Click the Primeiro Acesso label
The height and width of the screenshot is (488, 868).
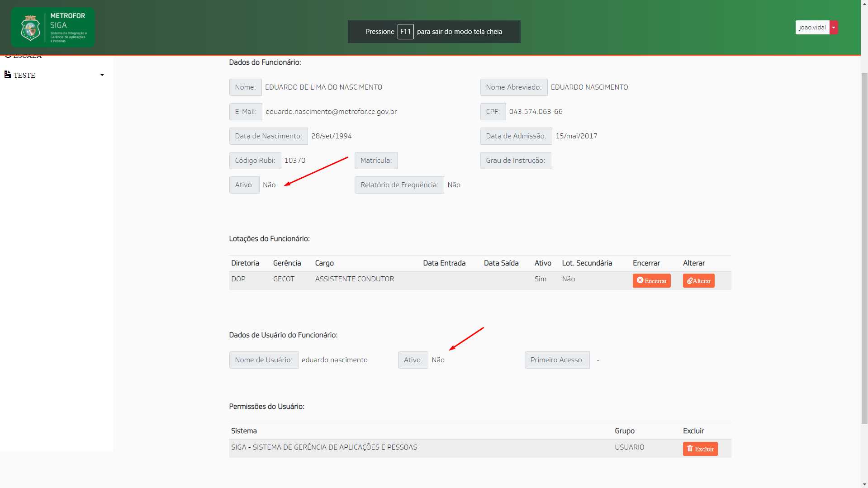click(557, 360)
